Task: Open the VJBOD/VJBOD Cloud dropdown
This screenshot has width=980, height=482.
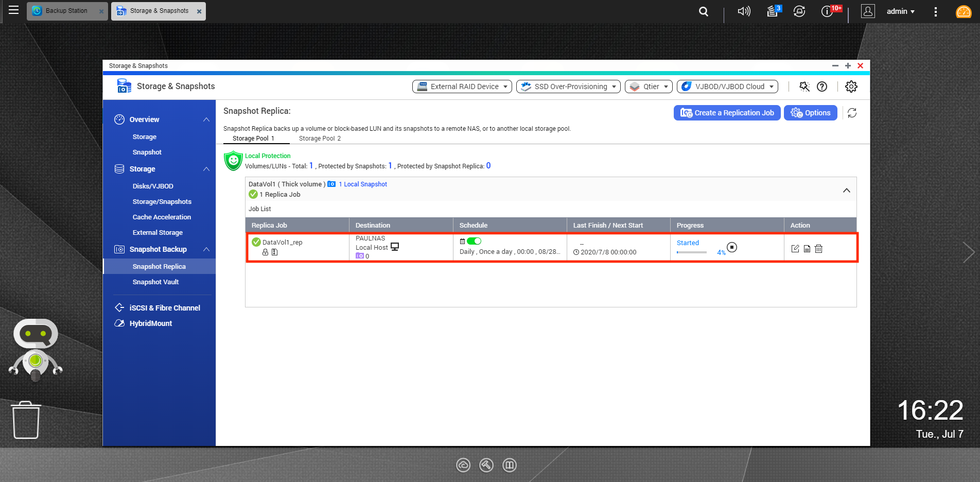Action: (x=727, y=87)
